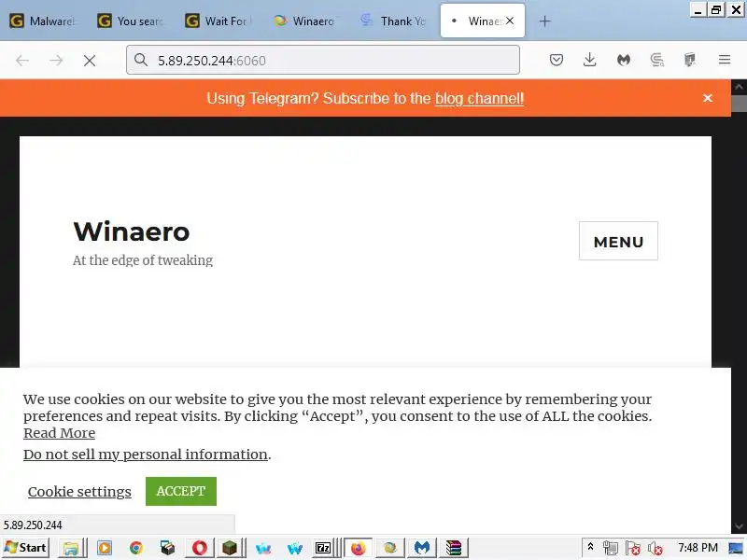This screenshot has width=747, height=560.
Task: Dismiss the orange Telegram banner
Action: [x=708, y=98]
